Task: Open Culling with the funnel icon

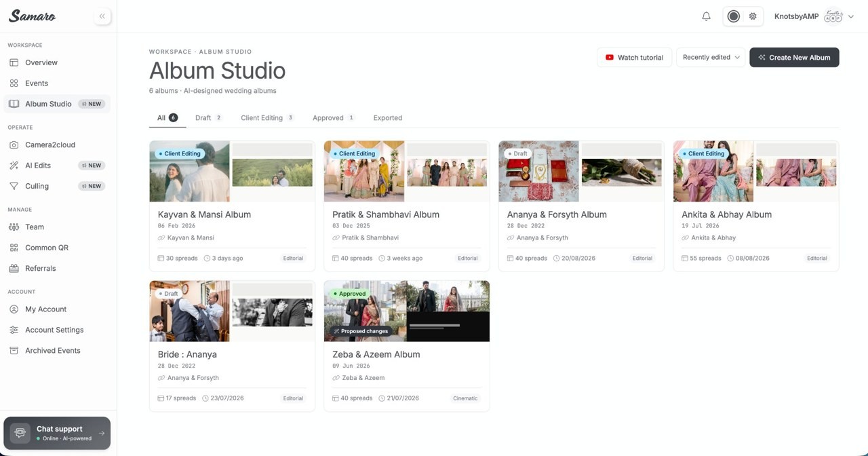Action: tap(58, 186)
